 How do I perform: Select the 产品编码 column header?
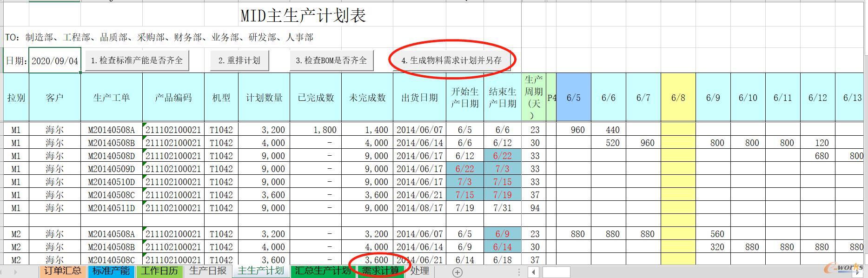click(x=173, y=98)
